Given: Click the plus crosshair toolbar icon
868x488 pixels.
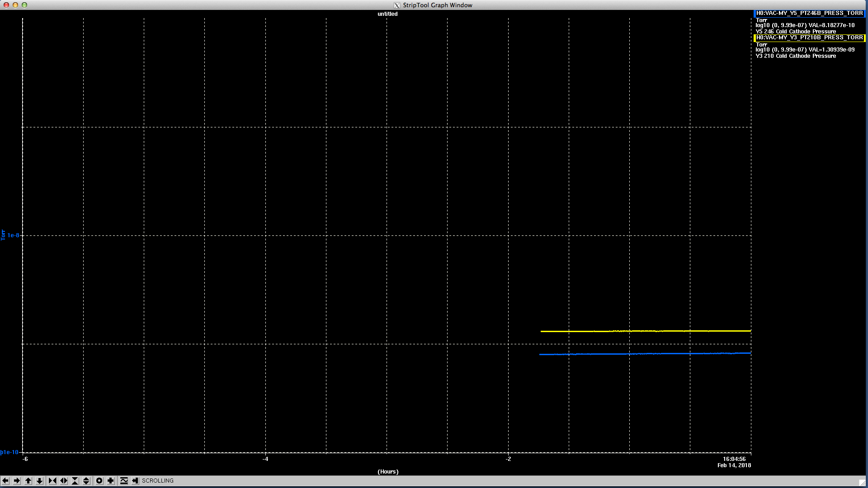Looking at the screenshot, I should pyautogui.click(x=111, y=481).
